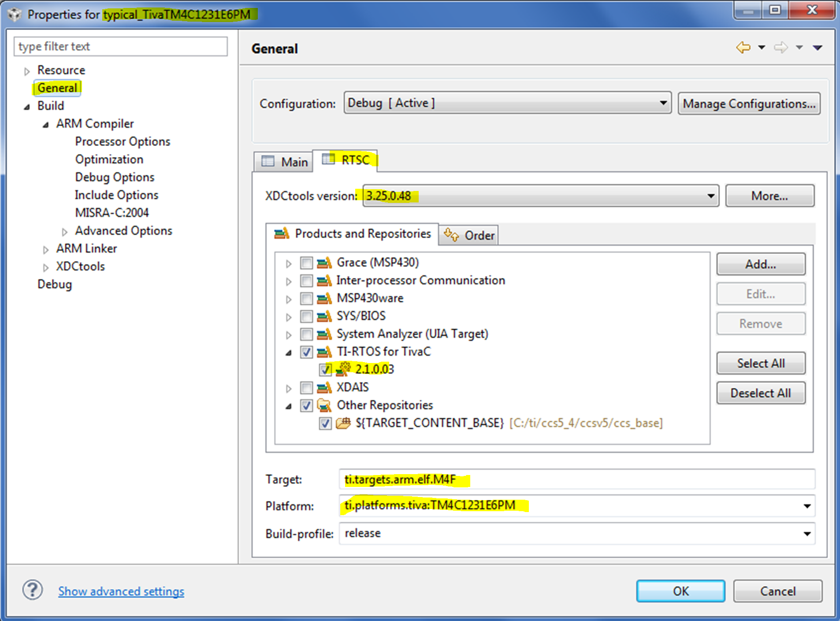This screenshot has width=840, height=621.
Task: Open the XDCtools version dropdown
Action: (541, 195)
